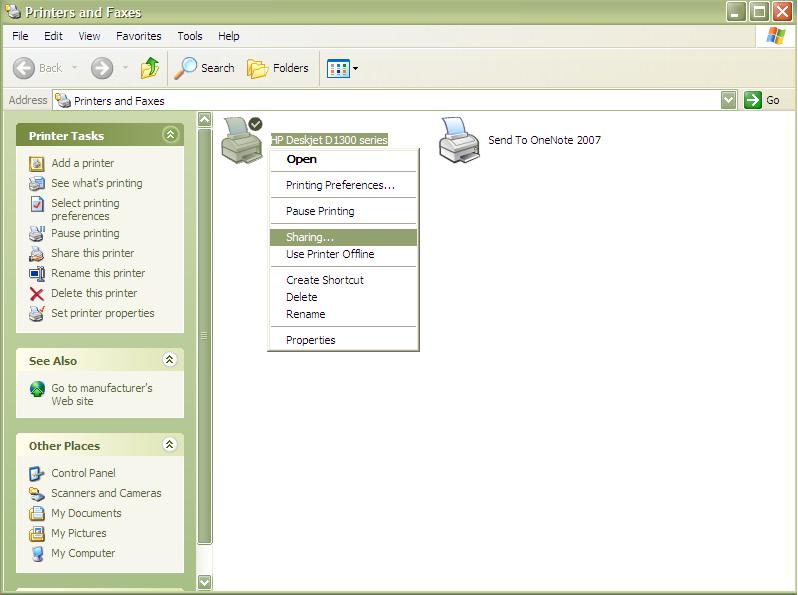The image size is (798, 595).
Task: Click the Delete this printer link
Action: [x=94, y=294]
